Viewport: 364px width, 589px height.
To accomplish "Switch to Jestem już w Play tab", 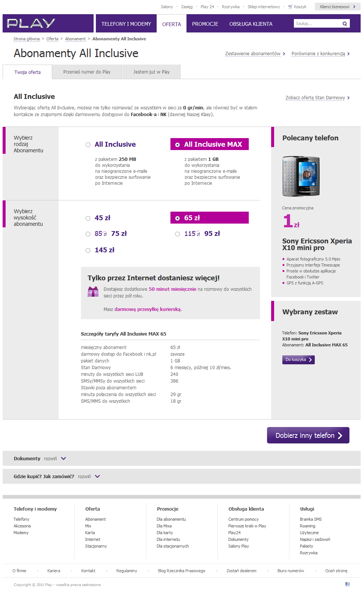I will (151, 72).
